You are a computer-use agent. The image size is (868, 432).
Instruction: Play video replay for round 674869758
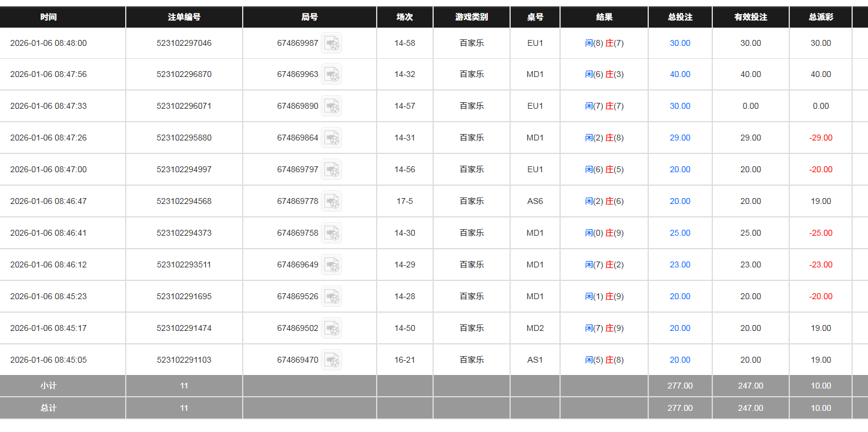331,233
